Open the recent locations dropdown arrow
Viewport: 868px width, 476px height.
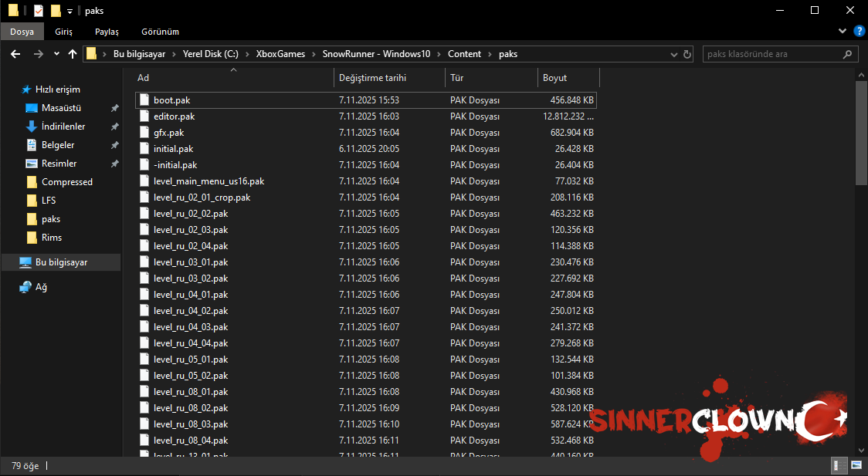[x=56, y=54]
